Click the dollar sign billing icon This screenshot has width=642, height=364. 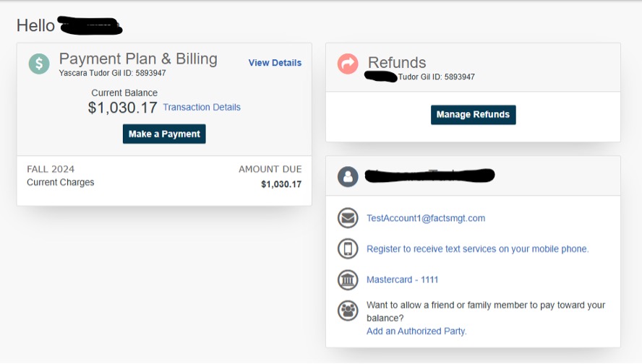click(x=39, y=64)
